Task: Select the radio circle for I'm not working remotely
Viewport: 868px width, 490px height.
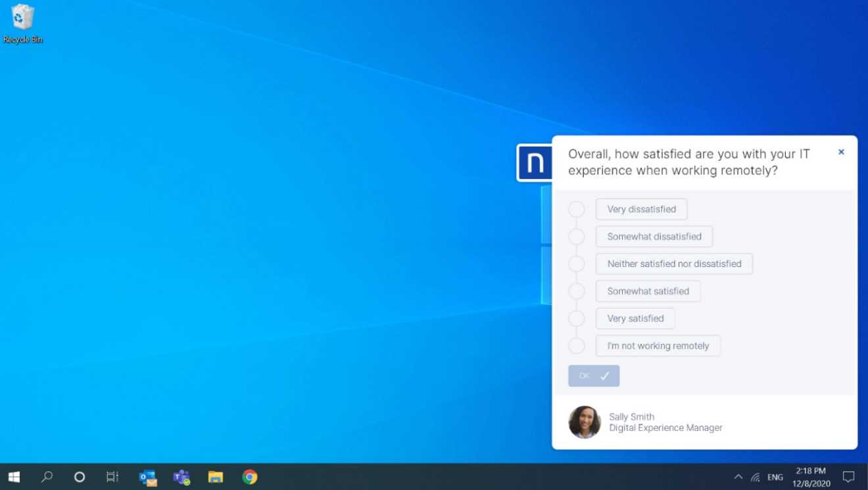Action: pos(576,346)
